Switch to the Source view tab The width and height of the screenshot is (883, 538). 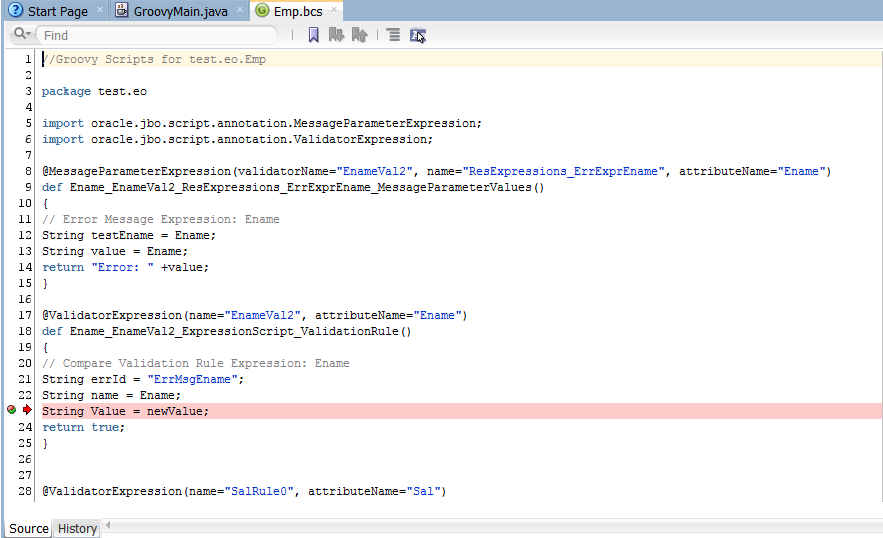(29, 528)
